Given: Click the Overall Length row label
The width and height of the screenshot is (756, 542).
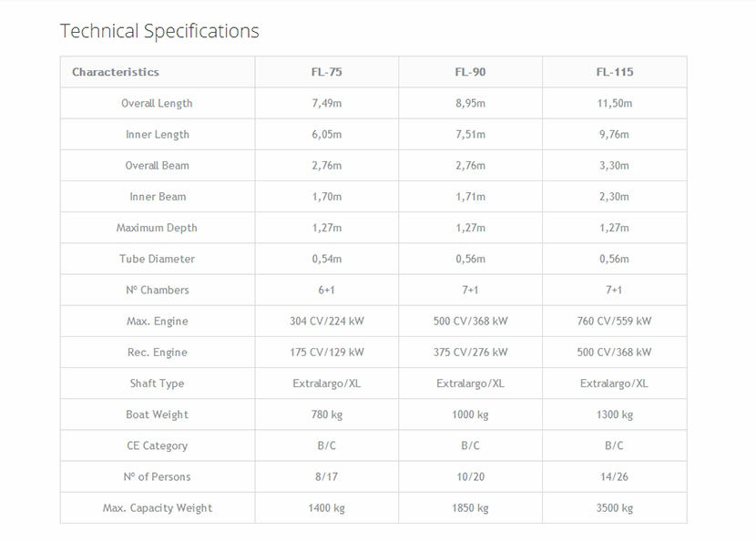Looking at the screenshot, I should point(157,104).
